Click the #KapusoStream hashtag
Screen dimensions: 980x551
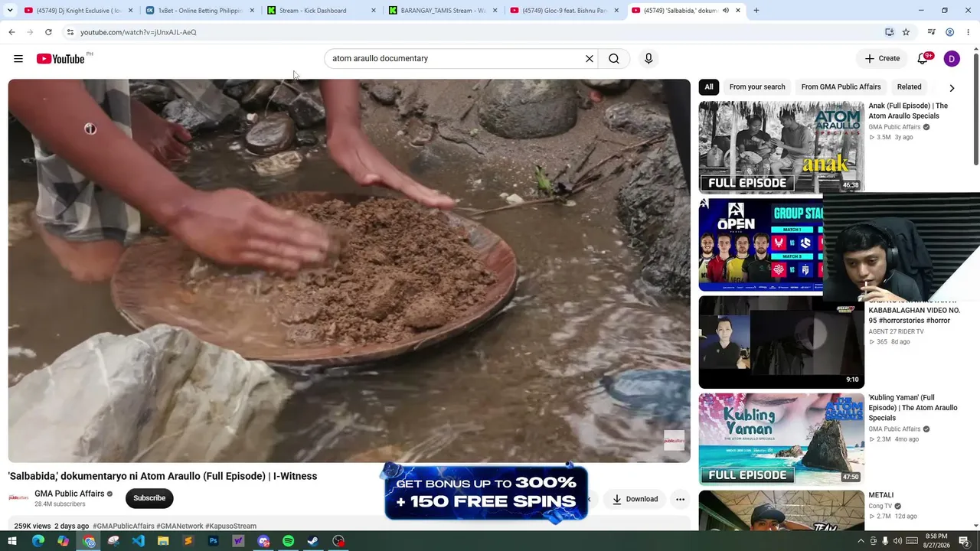[232, 527]
